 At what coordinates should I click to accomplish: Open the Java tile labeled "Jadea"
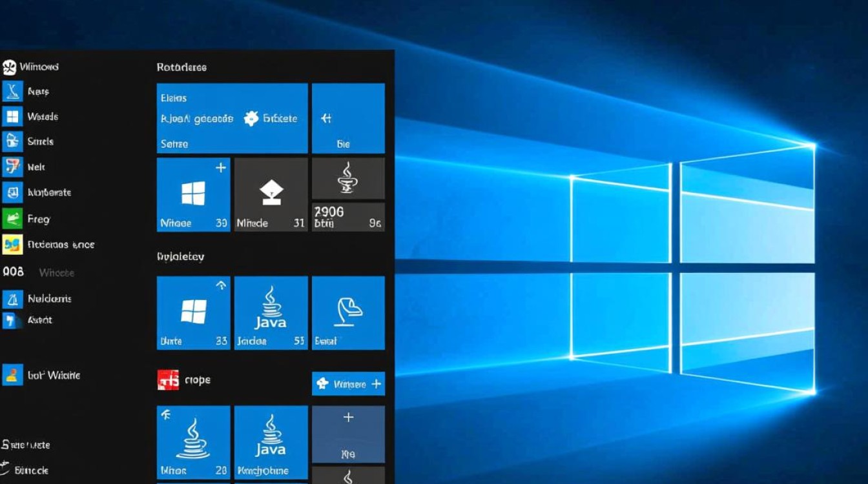[271, 312]
